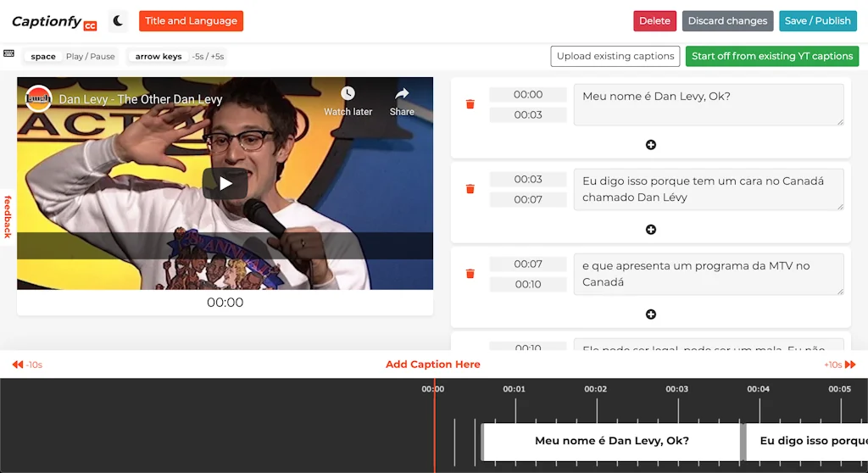Click the 00:03 mark on the timeline
The height and width of the screenshot is (473, 868).
point(677,389)
